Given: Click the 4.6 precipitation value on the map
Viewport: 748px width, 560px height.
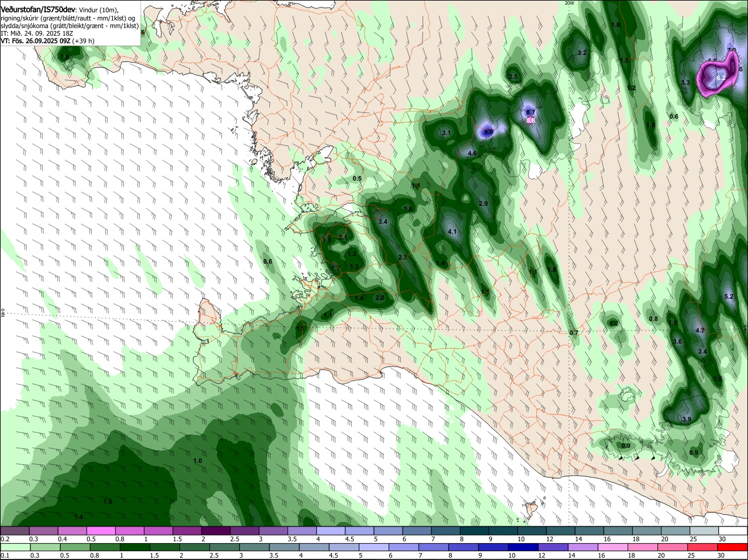Looking at the screenshot, I should [x=473, y=154].
